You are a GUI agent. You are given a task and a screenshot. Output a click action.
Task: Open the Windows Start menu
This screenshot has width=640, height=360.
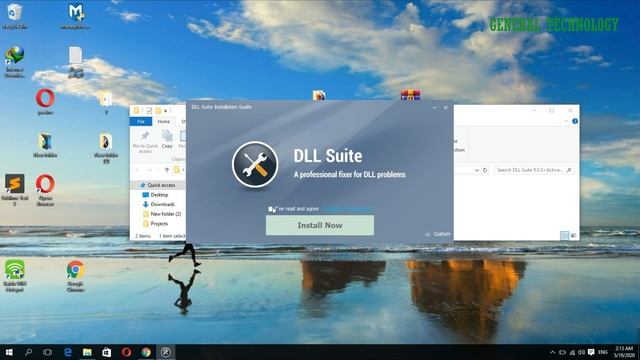click(x=9, y=352)
